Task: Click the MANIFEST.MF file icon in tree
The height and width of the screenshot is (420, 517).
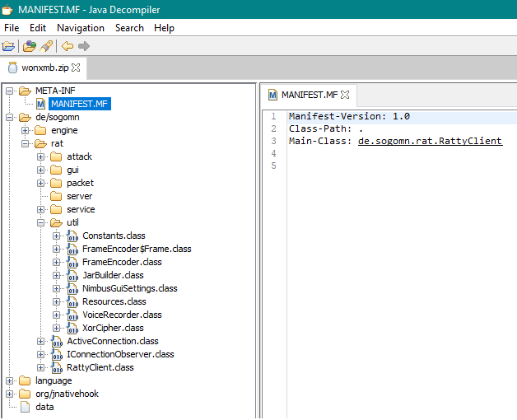Action: pos(40,105)
